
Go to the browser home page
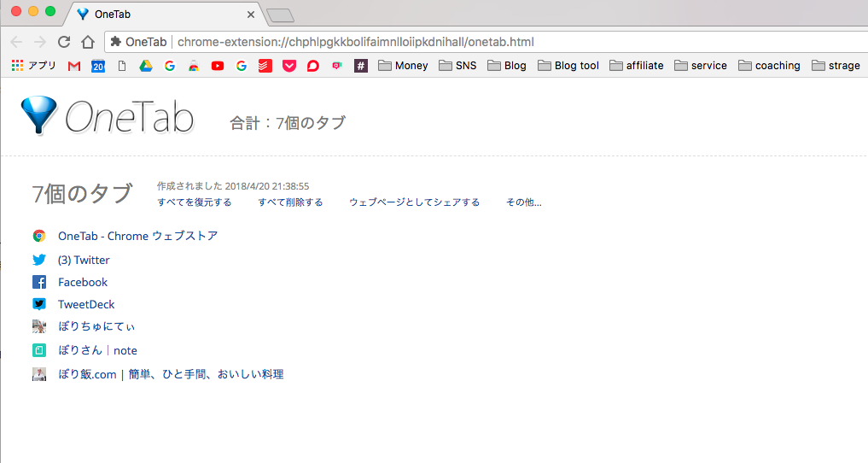[88, 42]
